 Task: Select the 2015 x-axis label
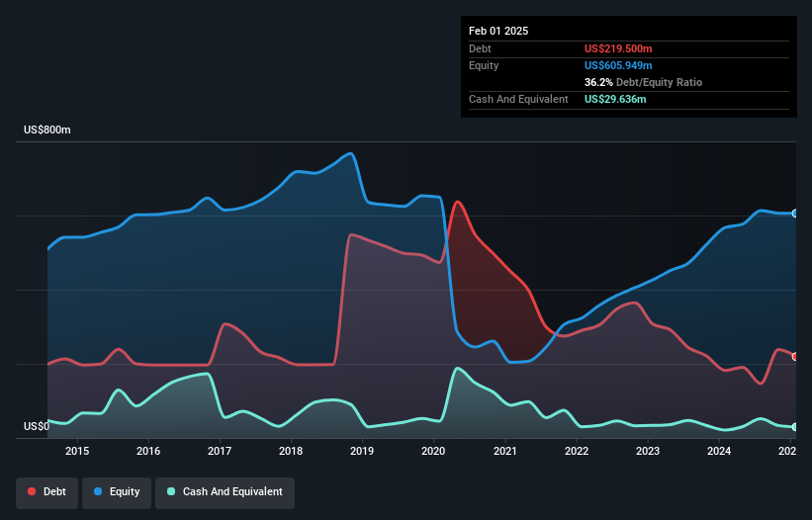pos(77,451)
